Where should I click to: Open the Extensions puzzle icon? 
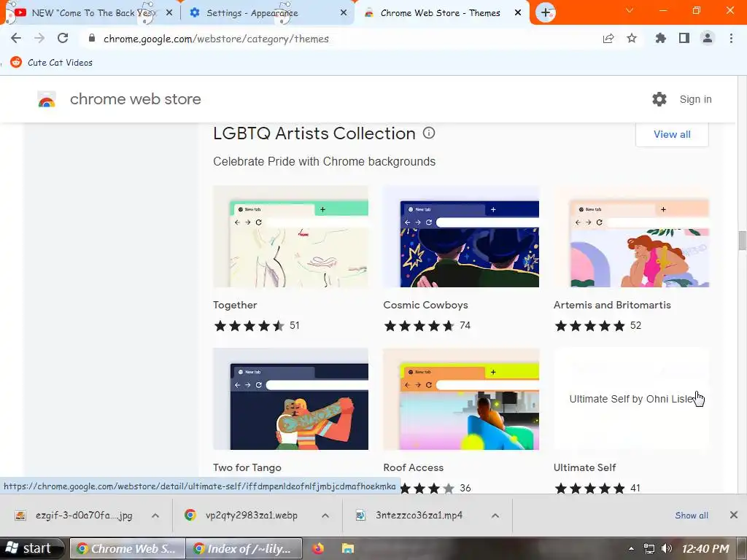tap(660, 38)
